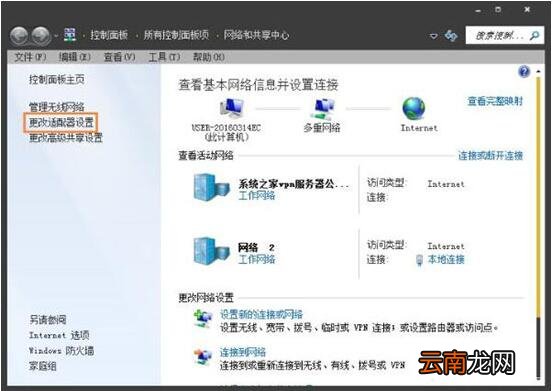This screenshot has width=552, height=391.
Task: Select 网络和共享中心 in the breadcrumb
Action: (x=256, y=35)
